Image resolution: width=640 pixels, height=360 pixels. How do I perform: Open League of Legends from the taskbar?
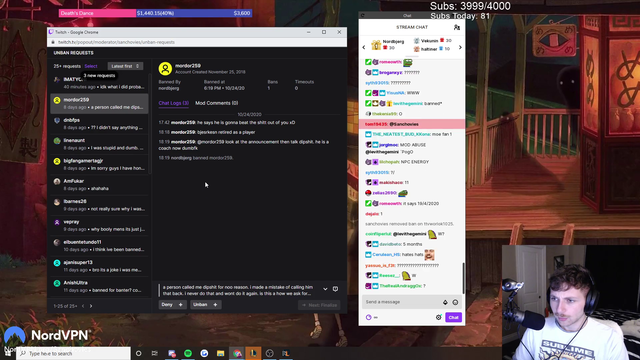tap(253, 353)
